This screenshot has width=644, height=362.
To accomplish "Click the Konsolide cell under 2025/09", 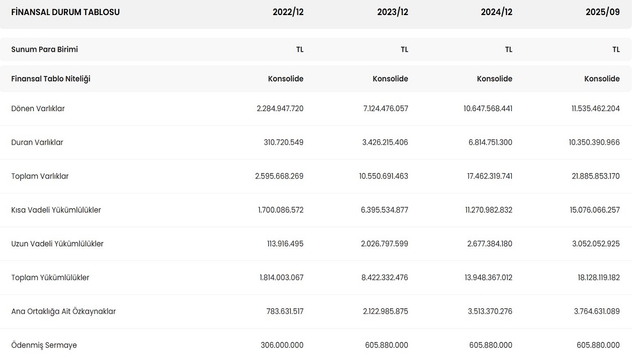I will (602, 79).
